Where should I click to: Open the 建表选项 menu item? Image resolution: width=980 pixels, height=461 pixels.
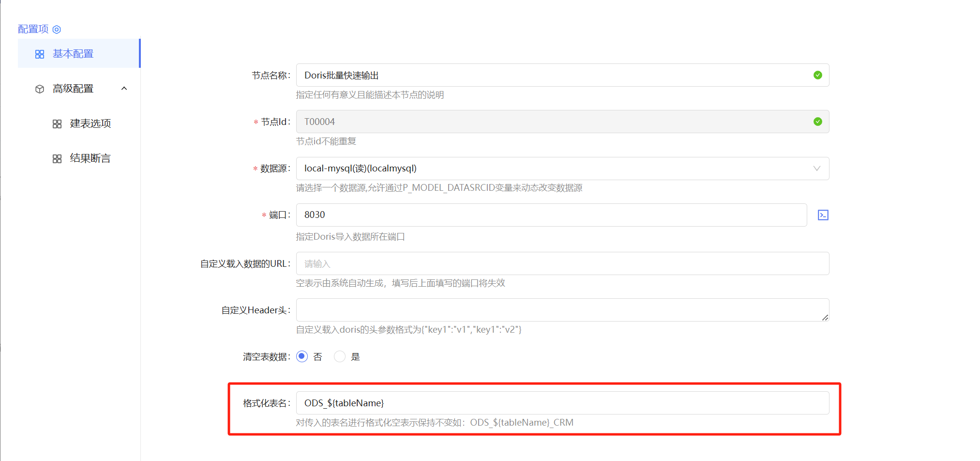[90, 123]
